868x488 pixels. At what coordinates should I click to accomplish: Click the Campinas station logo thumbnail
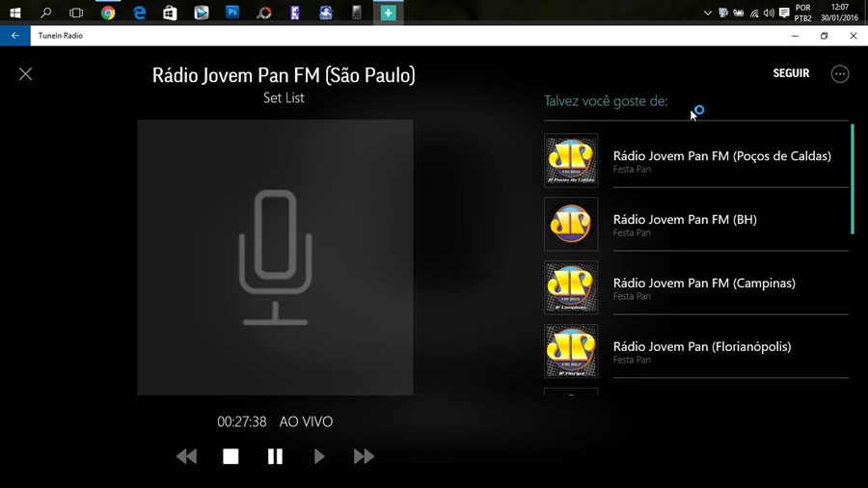click(571, 287)
